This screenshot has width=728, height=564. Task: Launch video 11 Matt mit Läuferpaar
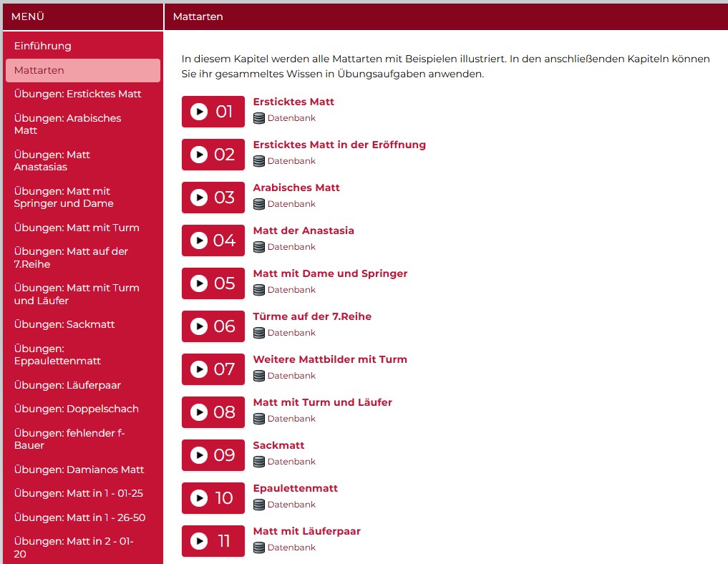pos(213,541)
